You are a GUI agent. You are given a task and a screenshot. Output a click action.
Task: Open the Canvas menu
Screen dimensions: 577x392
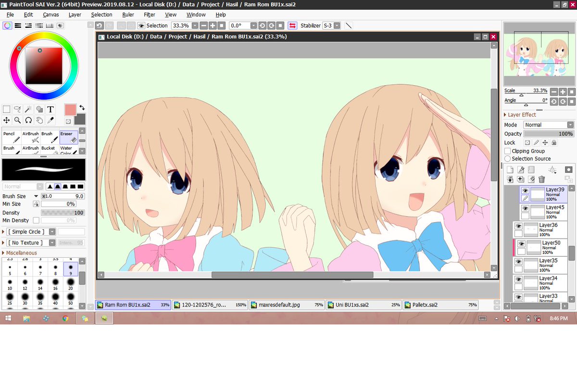tap(51, 15)
